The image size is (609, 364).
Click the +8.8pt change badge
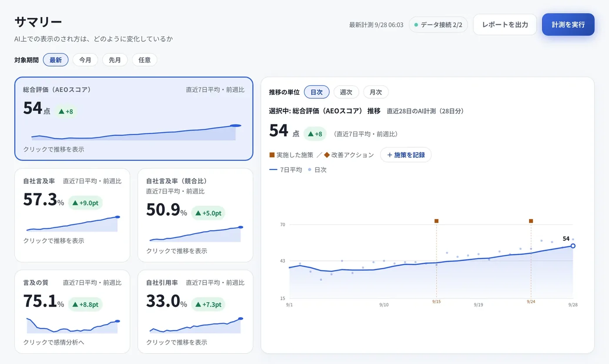coord(85,304)
